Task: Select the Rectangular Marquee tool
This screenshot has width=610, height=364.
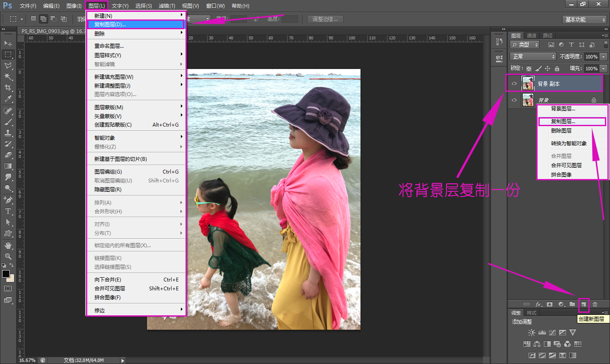Action: click(x=8, y=54)
